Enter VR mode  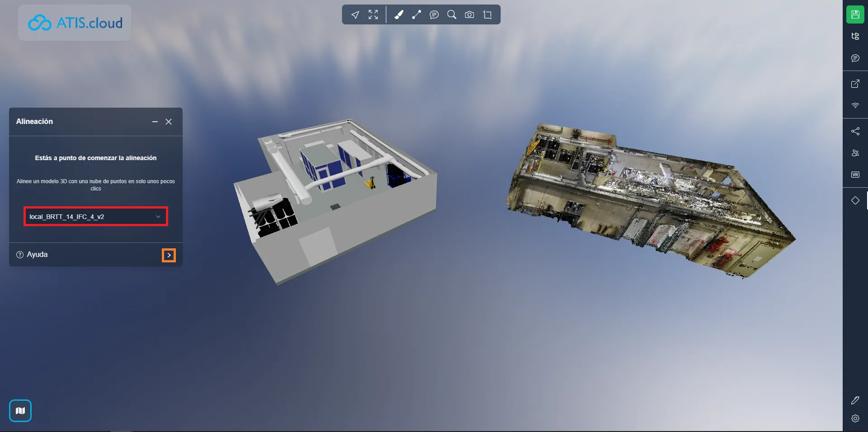point(855,175)
